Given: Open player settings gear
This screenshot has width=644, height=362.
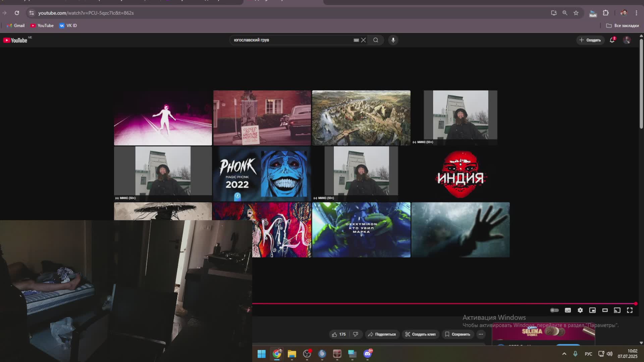Looking at the screenshot, I should 580,310.
